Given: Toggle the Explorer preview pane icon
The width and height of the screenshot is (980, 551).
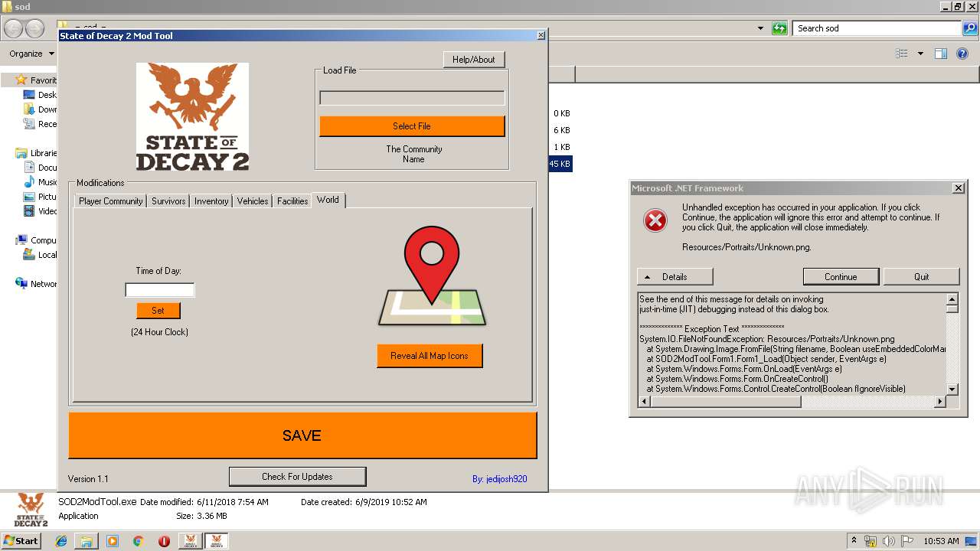Looking at the screenshot, I should 941,54.
